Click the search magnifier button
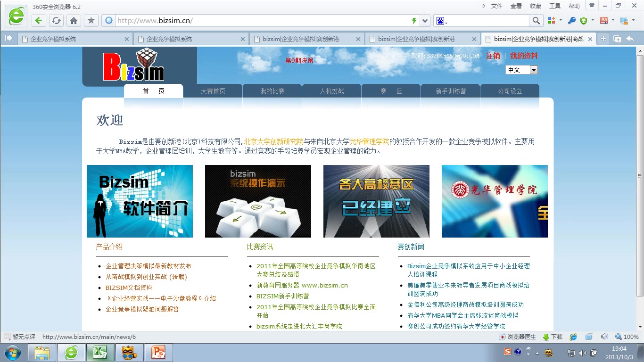Image resolution: width=644 pixels, height=362 pixels. point(536,21)
